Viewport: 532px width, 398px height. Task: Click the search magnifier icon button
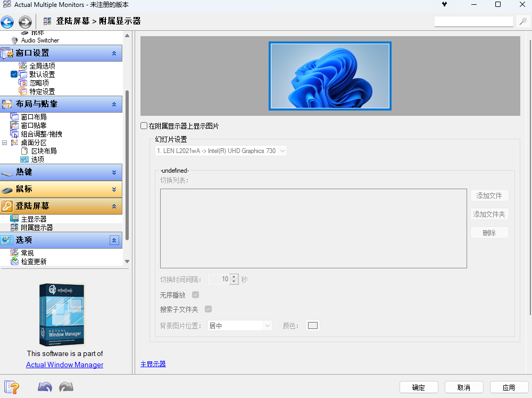523,21
